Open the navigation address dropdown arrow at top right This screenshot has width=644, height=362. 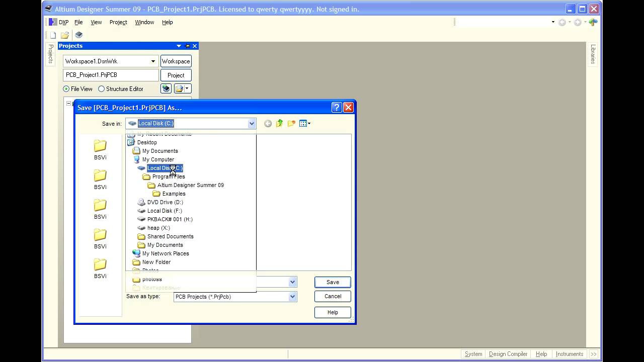tap(553, 22)
